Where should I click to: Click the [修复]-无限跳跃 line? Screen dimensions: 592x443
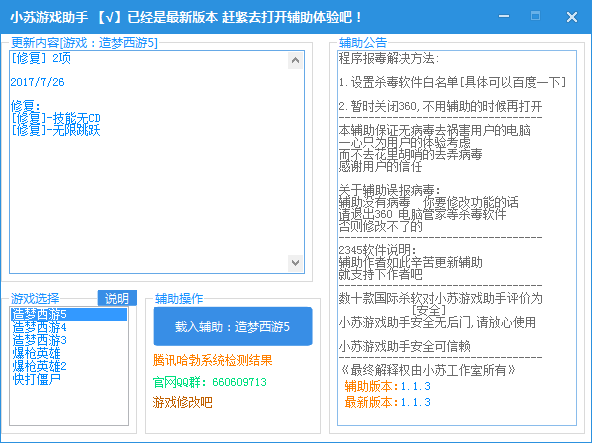[56, 130]
